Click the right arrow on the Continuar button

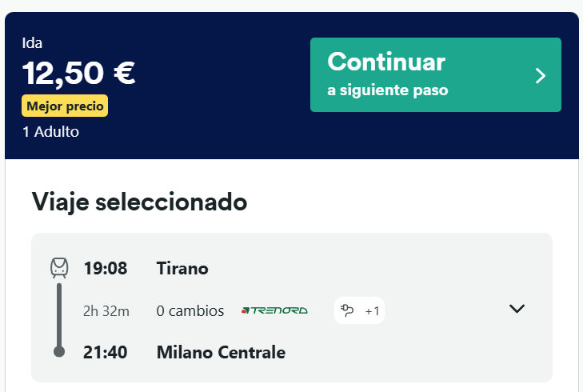(x=541, y=75)
